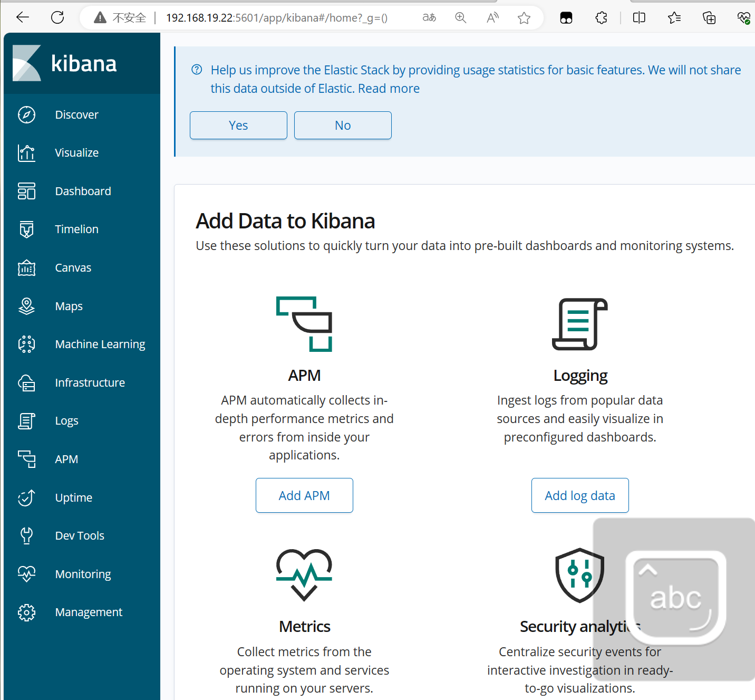The image size is (755, 700).
Task: Click the Machine Learning icon
Action: 26,344
